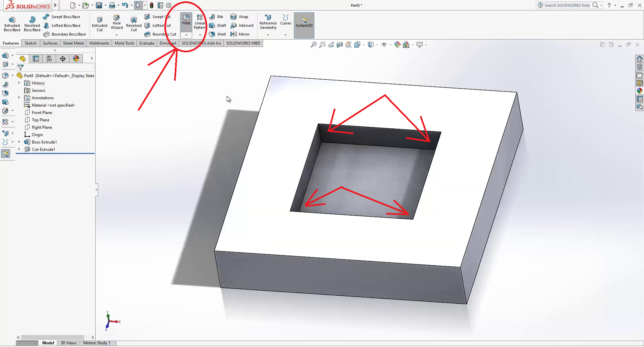Select the Extruded Boss/Base tool
This screenshot has width=644, height=347.
pyautogui.click(x=12, y=24)
